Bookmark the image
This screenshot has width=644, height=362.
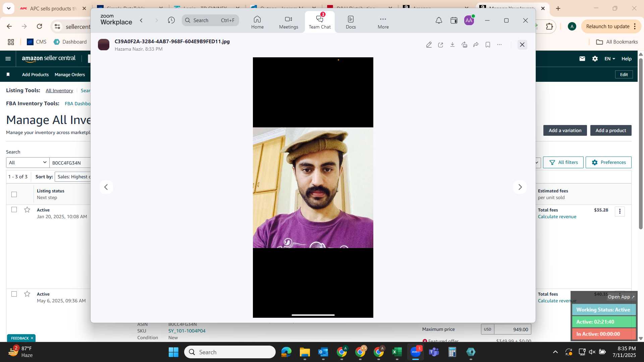pyautogui.click(x=488, y=45)
